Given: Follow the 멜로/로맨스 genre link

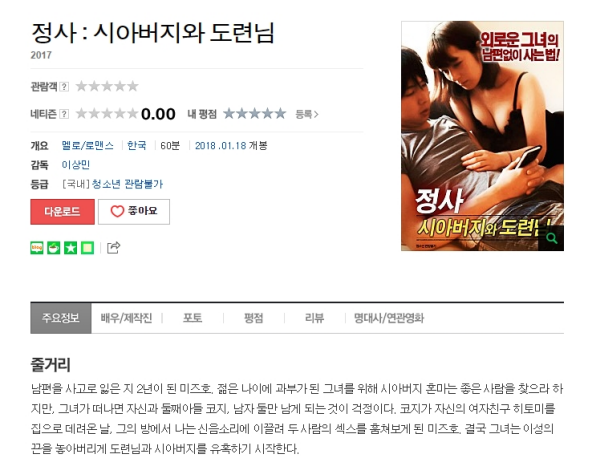Looking at the screenshot, I should coord(88,146).
